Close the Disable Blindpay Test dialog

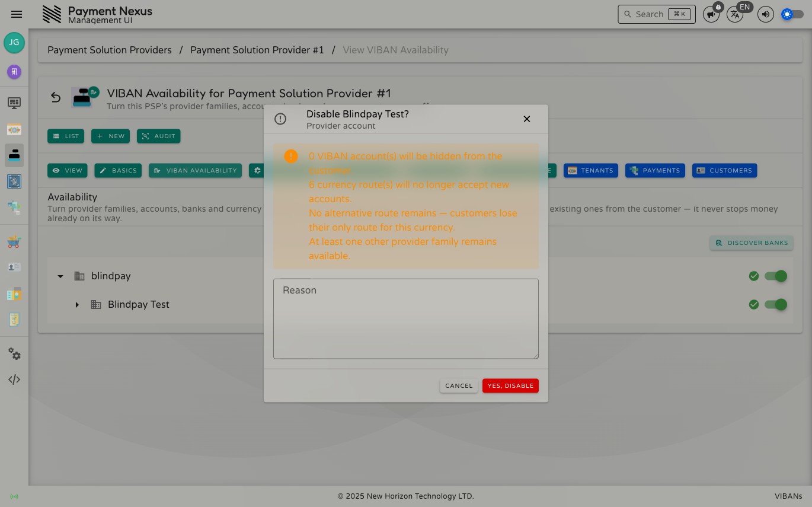[x=527, y=119]
